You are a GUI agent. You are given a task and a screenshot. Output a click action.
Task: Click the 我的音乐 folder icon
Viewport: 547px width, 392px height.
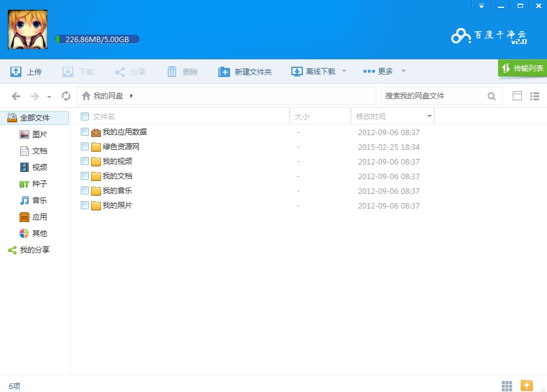(96, 191)
